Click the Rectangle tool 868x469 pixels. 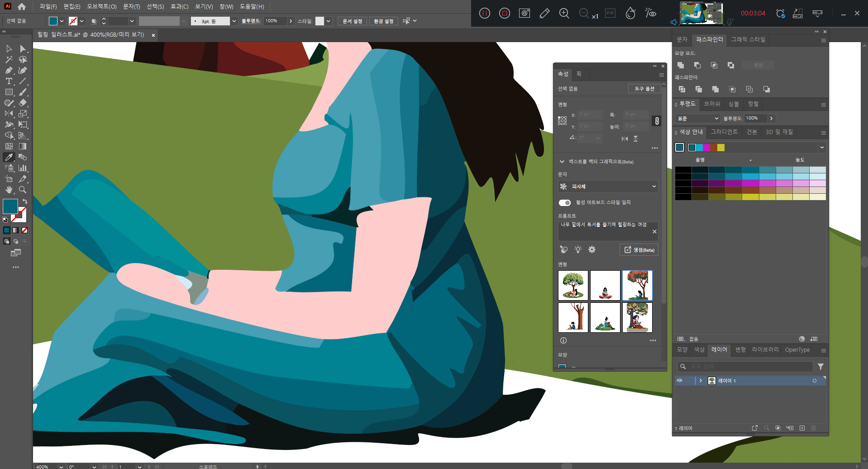point(9,92)
